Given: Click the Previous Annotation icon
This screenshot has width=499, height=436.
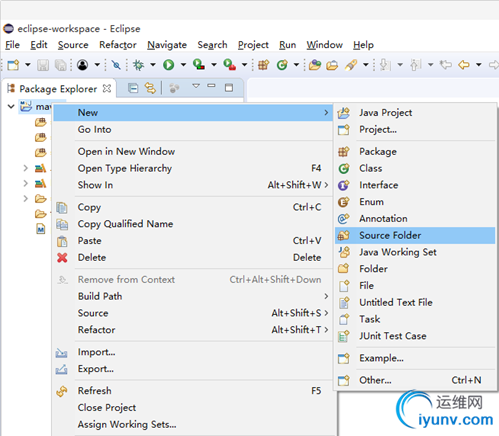Looking at the screenshot, I should tap(416, 65).
